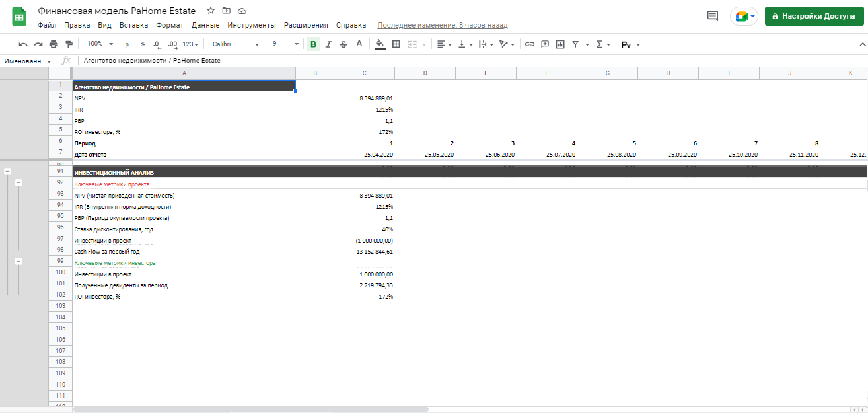Image resolution: width=868 pixels, height=413 pixels.
Task: Open the Инструменты menu
Action: click(252, 25)
